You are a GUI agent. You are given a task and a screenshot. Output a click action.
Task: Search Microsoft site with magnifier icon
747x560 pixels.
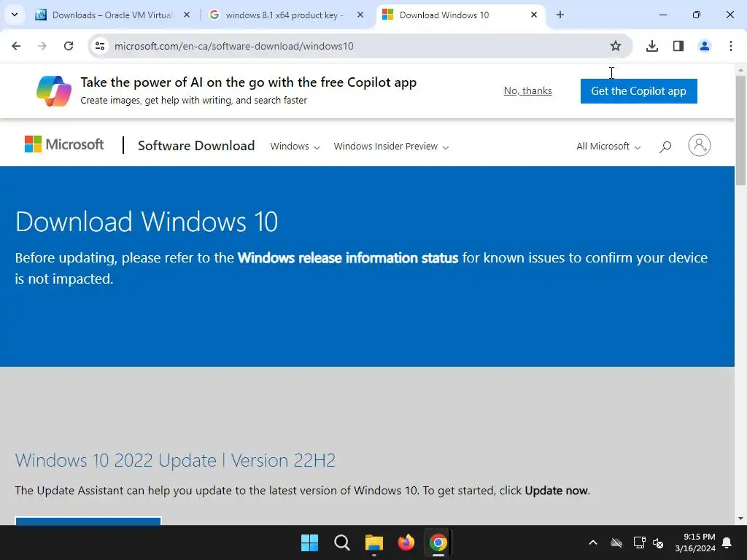click(x=665, y=146)
